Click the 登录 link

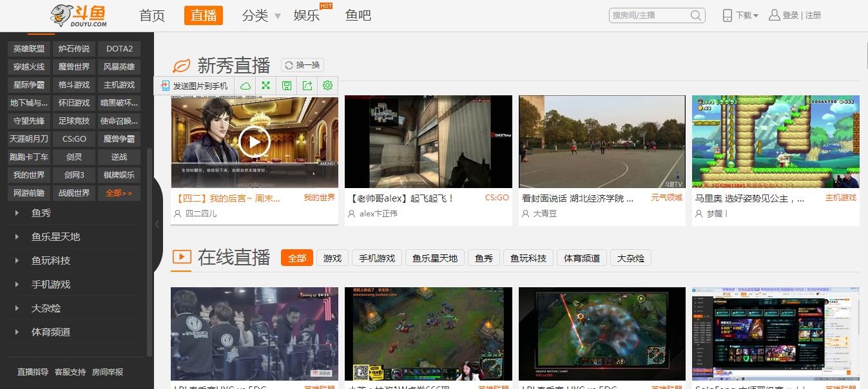tap(790, 15)
